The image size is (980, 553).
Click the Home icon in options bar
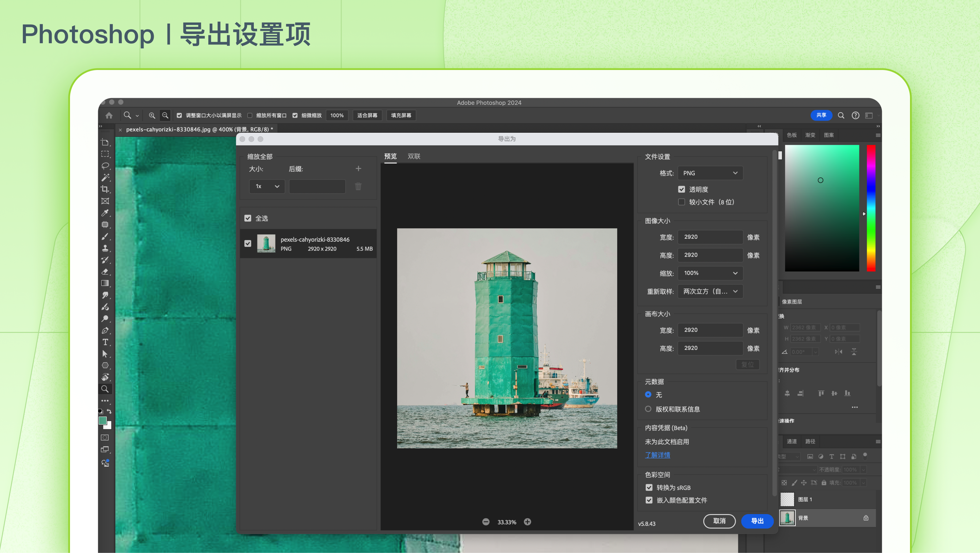pyautogui.click(x=109, y=115)
